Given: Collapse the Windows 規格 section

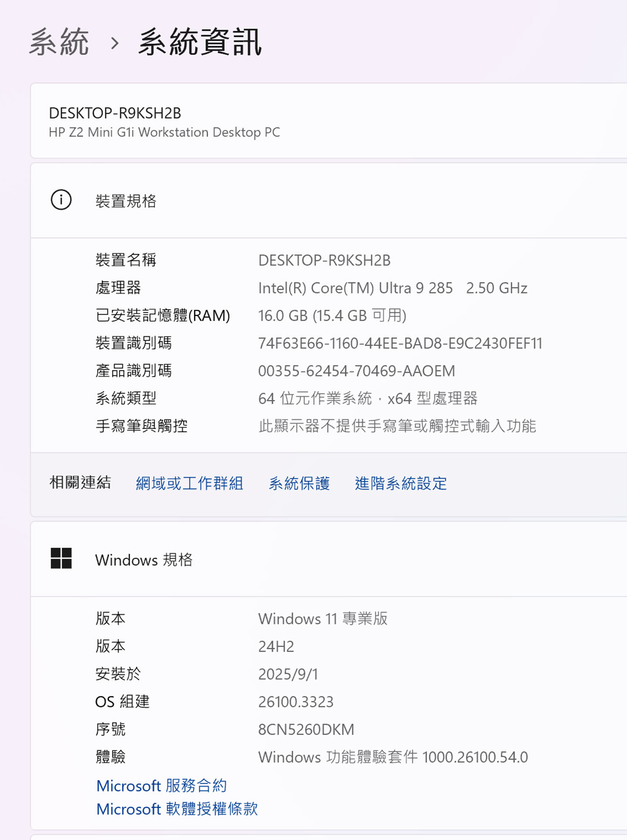Looking at the screenshot, I should pos(145,560).
